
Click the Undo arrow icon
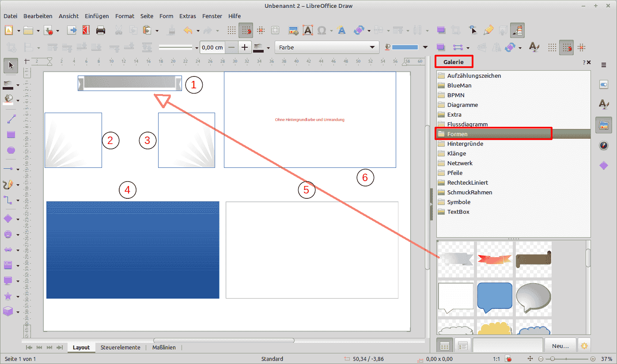[188, 30]
